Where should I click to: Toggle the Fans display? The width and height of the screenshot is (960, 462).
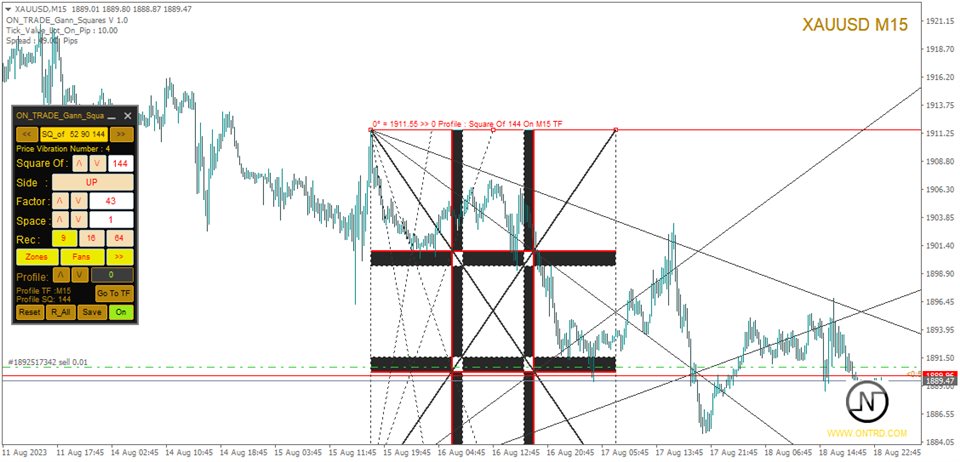[82, 257]
